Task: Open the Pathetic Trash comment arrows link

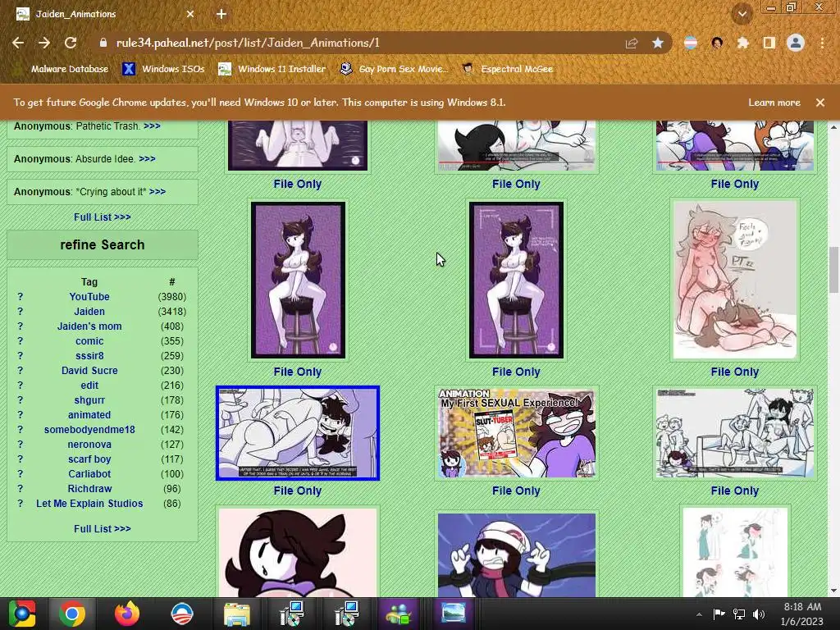Action: 152,126
